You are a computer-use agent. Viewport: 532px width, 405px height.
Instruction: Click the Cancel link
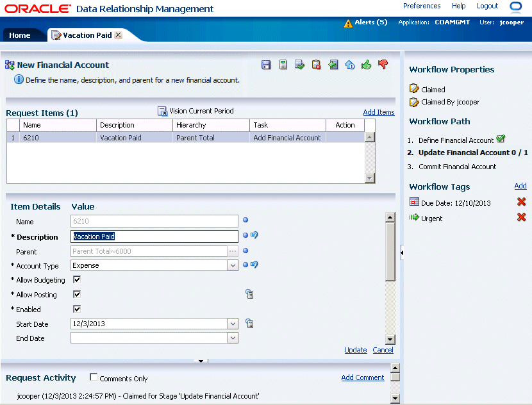pos(383,350)
